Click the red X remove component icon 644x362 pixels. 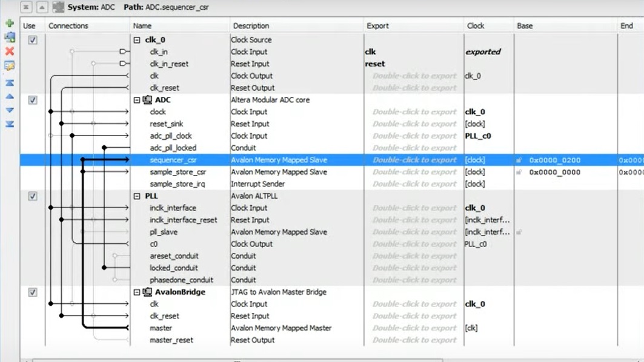point(9,51)
